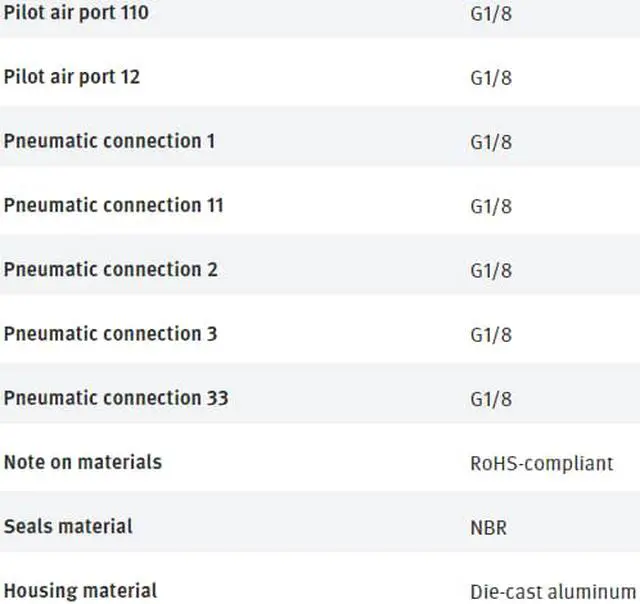Select the G1/8 value for Pneumatic connection 3

[x=490, y=334]
